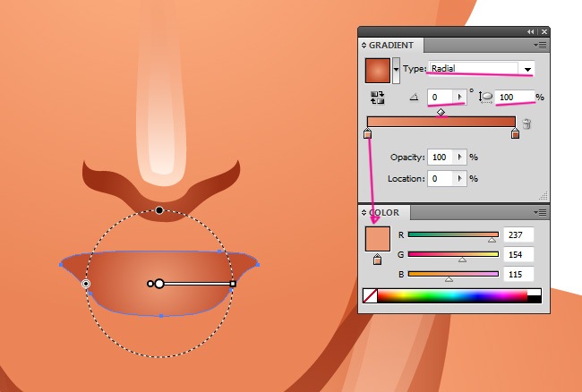Click the black aspect handle atop gradient circle
The width and height of the screenshot is (582, 392).
[159, 210]
